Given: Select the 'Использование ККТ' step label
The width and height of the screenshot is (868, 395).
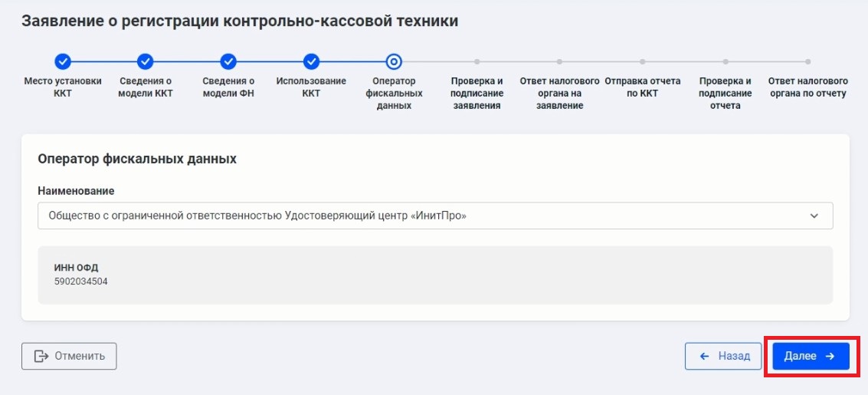Looking at the screenshot, I should [311, 87].
